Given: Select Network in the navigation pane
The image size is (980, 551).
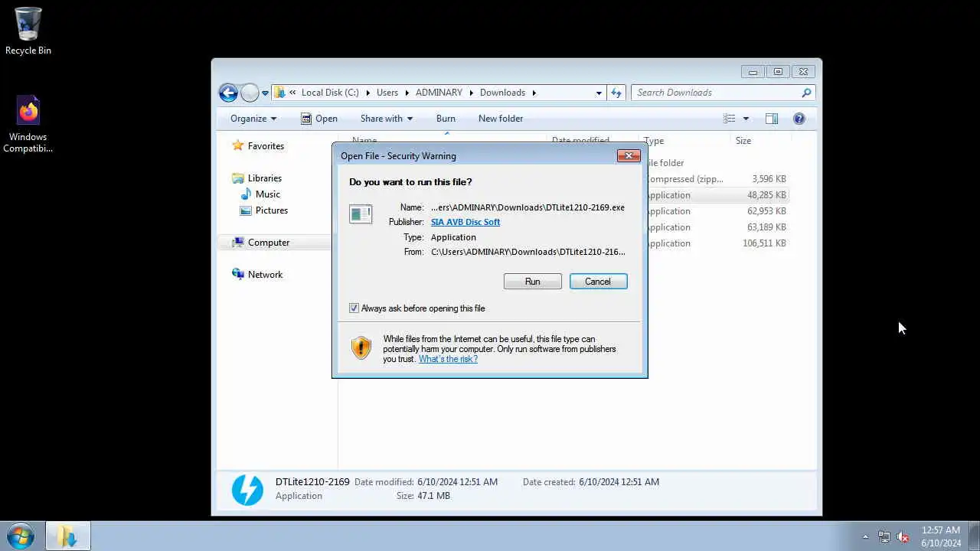Looking at the screenshot, I should [265, 275].
